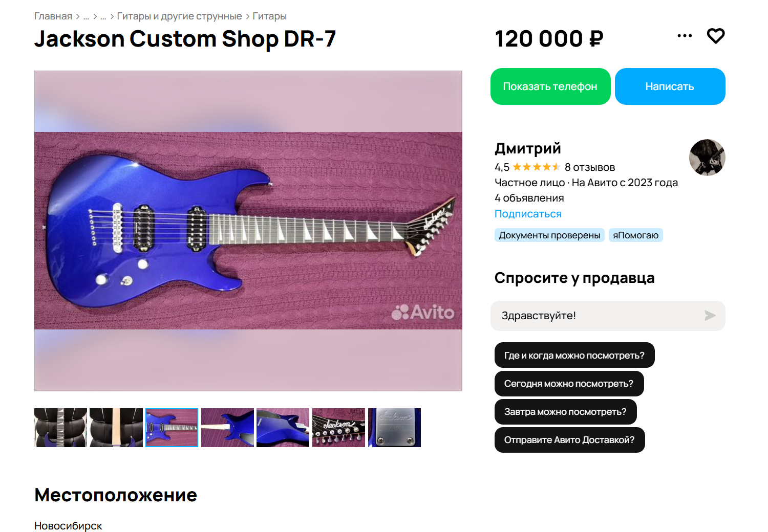This screenshot has height=532, width=768.
Task: Open the three-dots more options menu
Action: (685, 36)
